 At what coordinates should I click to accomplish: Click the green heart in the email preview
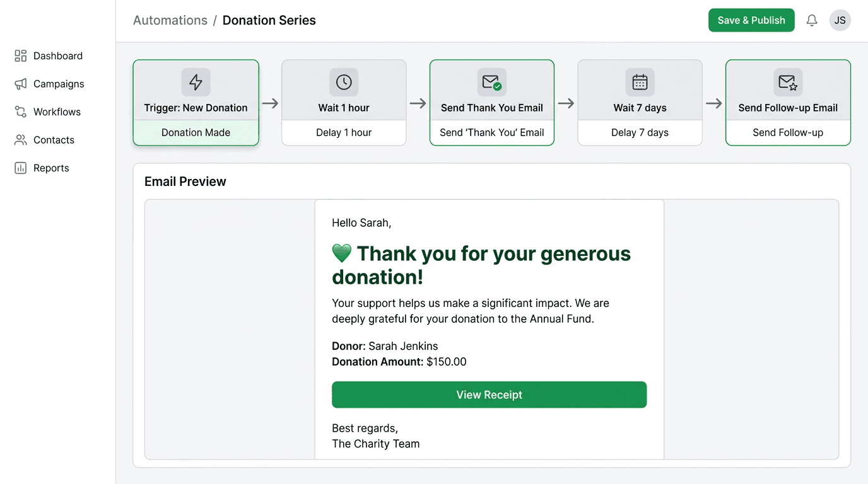tap(341, 252)
